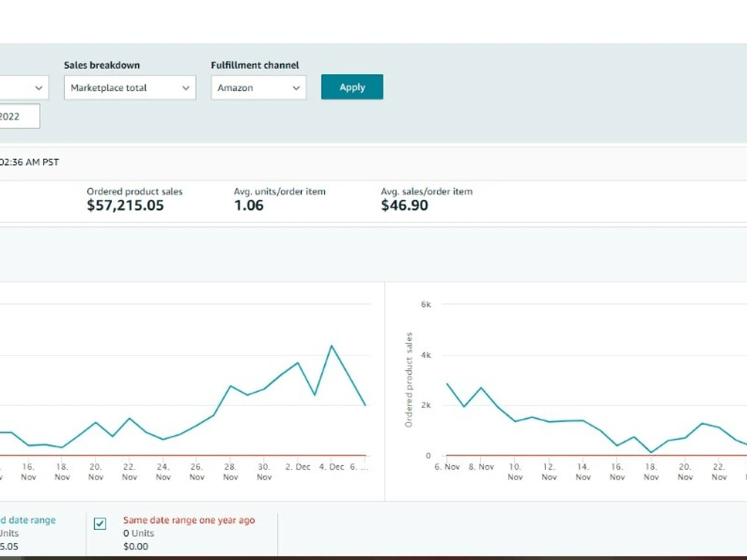This screenshot has height=560, width=747.
Task: Click the date range legend label in teal
Action: (28, 520)
